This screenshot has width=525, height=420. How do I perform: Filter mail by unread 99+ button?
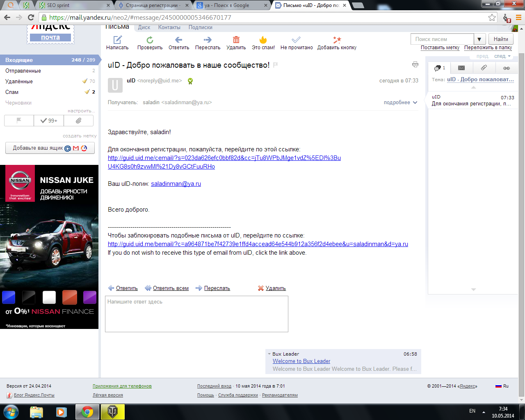(49, 121)
